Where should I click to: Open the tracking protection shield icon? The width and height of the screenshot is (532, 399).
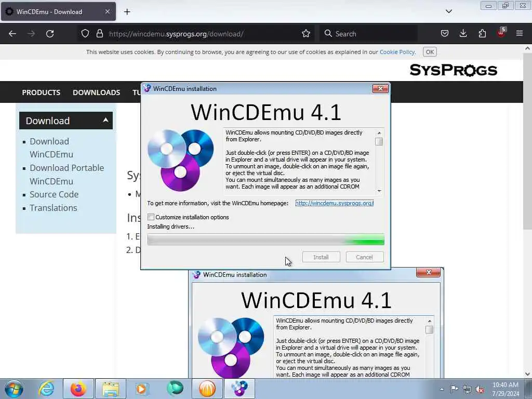85,34
